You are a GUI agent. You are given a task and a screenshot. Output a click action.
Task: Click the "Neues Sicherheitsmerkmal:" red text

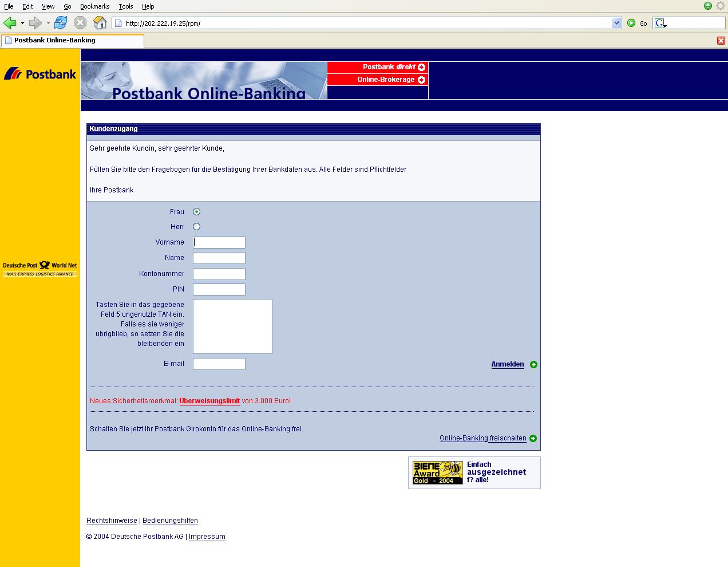click(133, 401)
